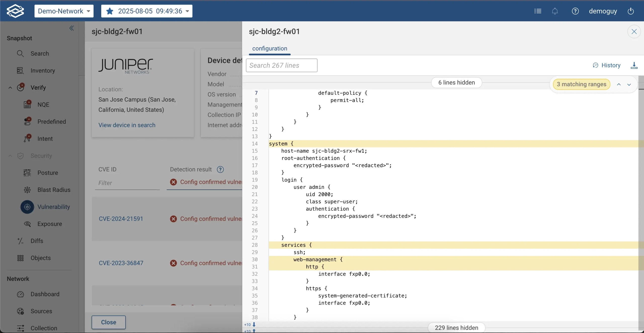The image size is (644, 333).
Task: Go to previous matching range
Action: [619, 84]
